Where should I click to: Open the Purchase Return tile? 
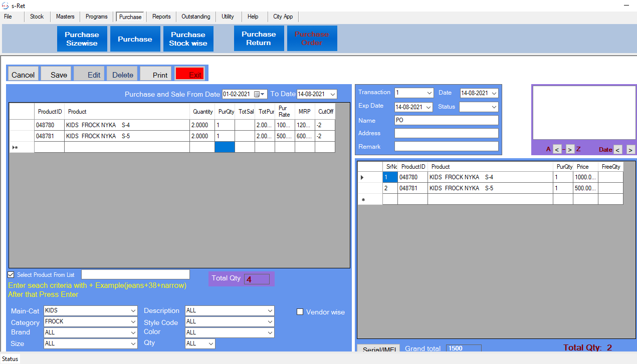(259, 39)
